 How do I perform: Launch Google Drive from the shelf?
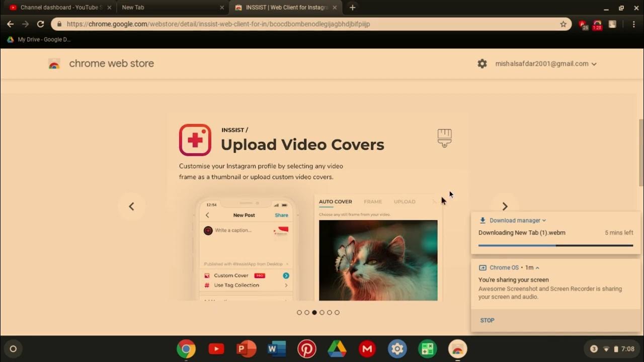click(x=337, y=349)
